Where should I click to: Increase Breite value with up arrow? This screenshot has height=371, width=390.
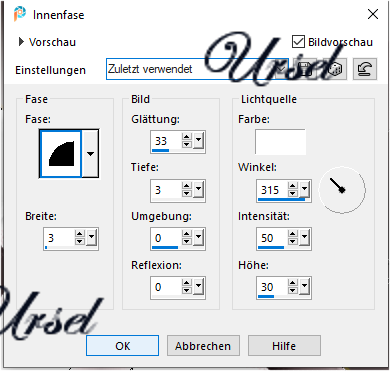[x=80, y=234]
